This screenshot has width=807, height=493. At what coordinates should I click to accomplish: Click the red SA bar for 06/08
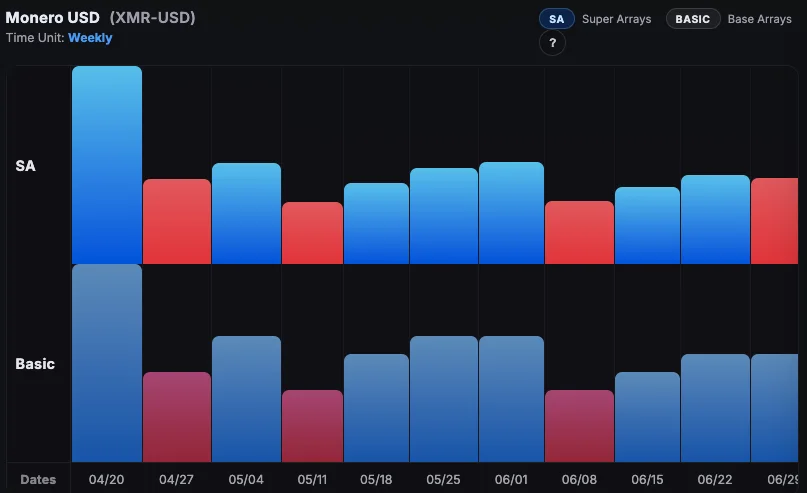579,232
